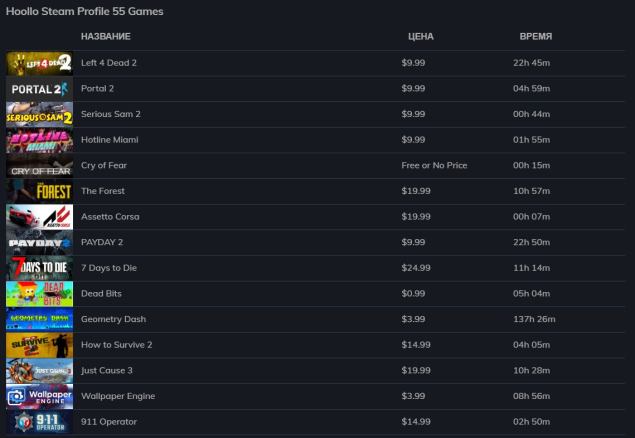Click the Left 4 Dead 2 game thumbnail

tap(39, 63)
